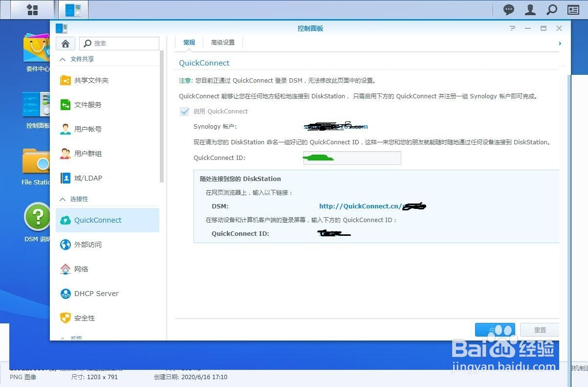Screen dimensions: 588x387
Task: Select 安全性 in the sidebar
Action: tap(108, 318)
